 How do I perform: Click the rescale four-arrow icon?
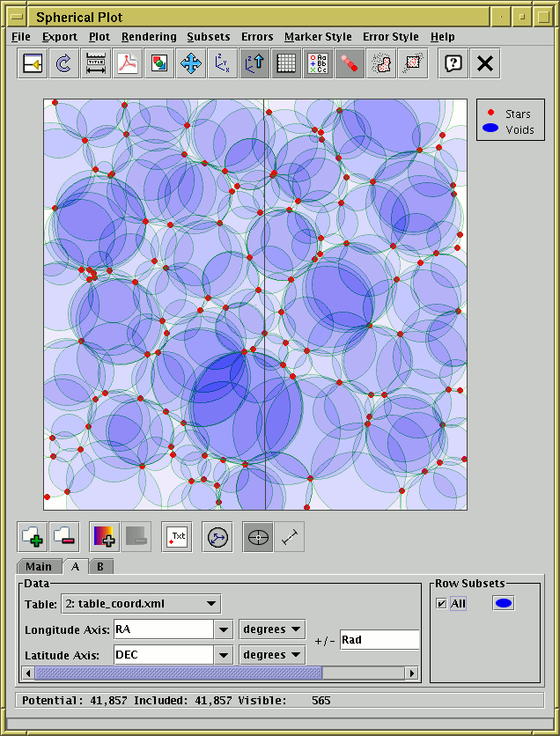point(191,63)
